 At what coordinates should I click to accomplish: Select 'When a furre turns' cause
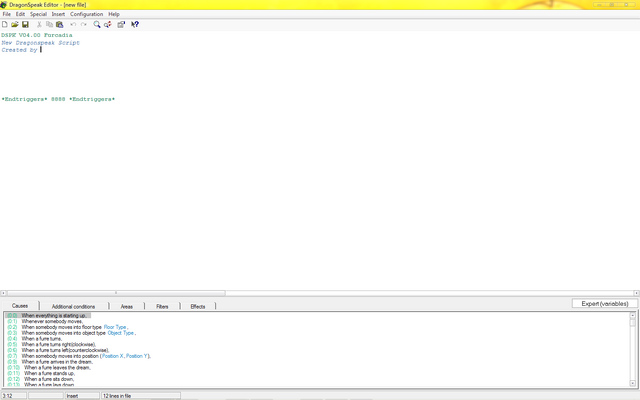point(35,339)
